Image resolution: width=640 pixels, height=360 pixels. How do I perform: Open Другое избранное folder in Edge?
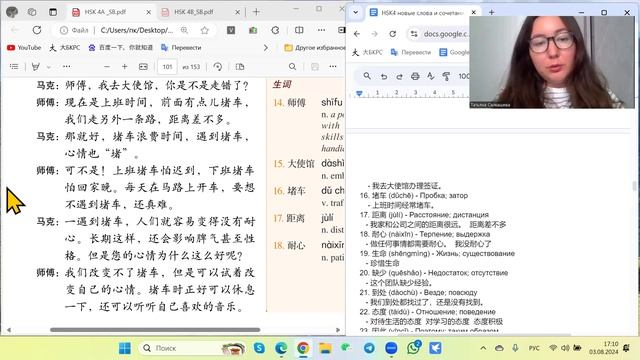click(314, 48)
